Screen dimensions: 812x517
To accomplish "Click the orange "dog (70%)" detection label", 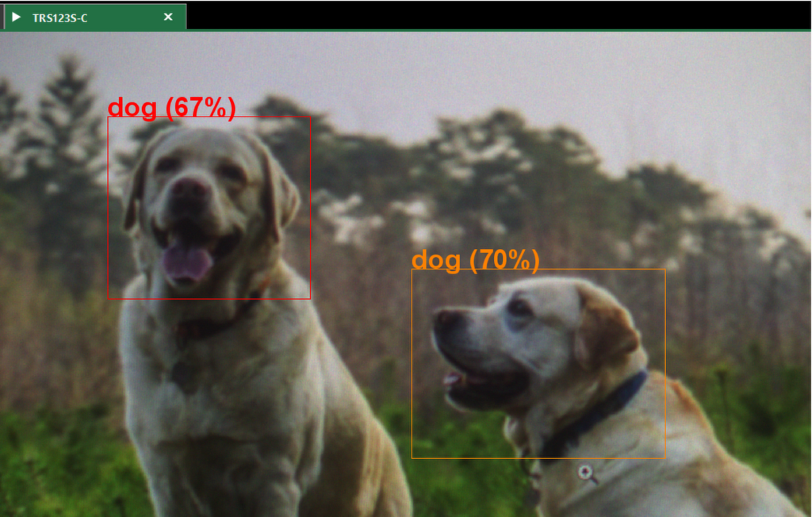I will click(x=475, y=259).
